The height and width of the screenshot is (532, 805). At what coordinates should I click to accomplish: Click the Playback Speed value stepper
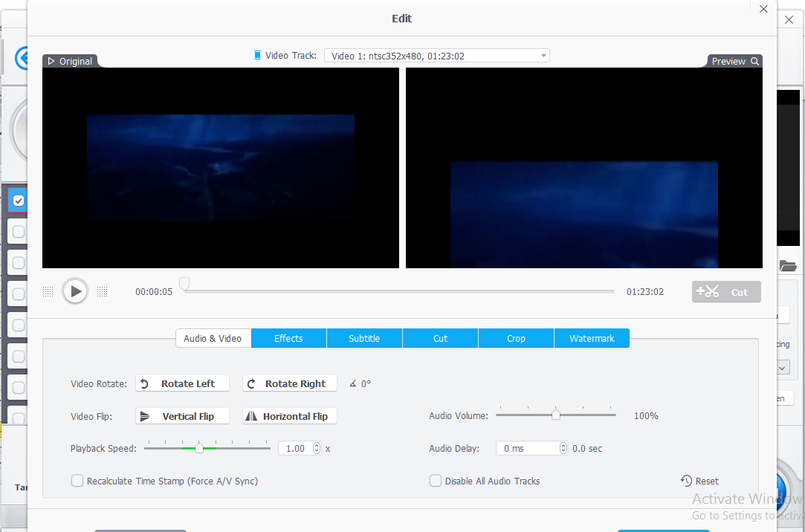click(317, 448)
